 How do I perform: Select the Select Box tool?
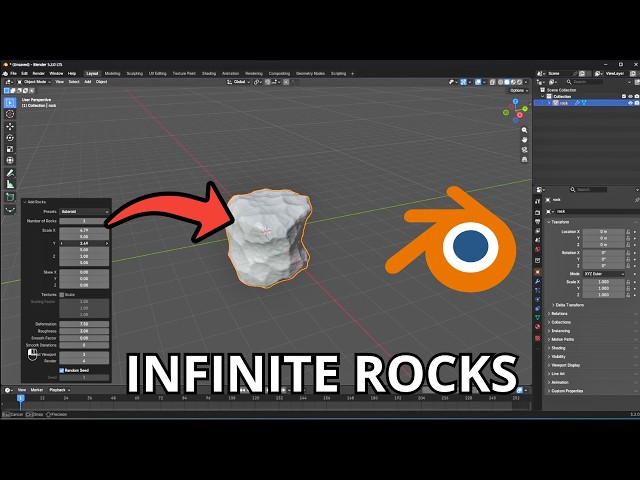(10, 102)
